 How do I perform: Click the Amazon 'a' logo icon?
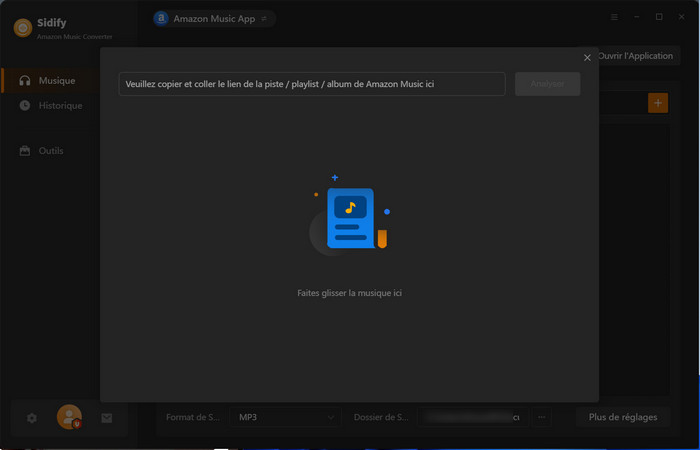(161, 18)
